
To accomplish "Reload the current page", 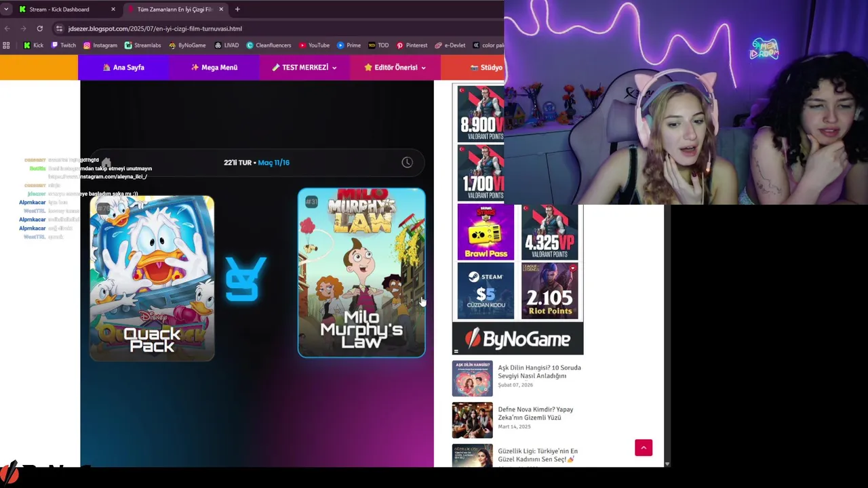I will coord(40,28).
